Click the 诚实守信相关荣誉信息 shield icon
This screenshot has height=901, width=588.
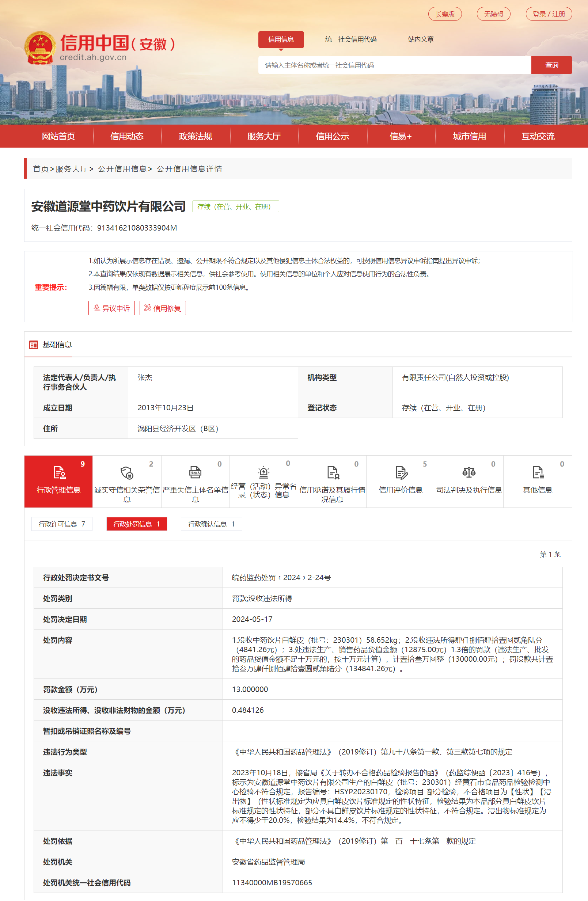click(127, 473)
